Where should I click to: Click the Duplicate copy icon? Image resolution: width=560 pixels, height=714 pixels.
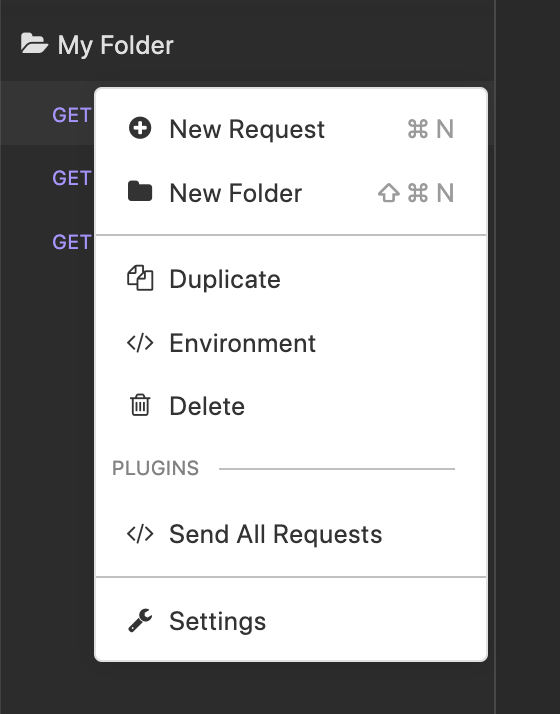click(140, 278)
